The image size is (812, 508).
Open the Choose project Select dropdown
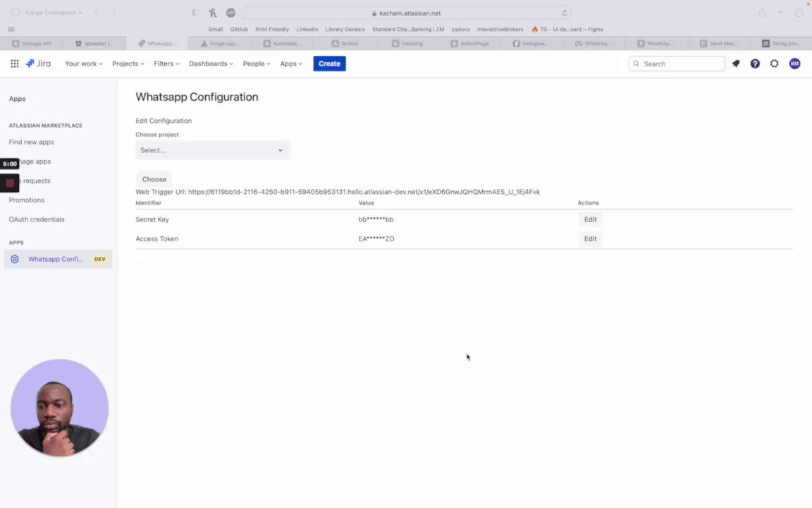212,150
